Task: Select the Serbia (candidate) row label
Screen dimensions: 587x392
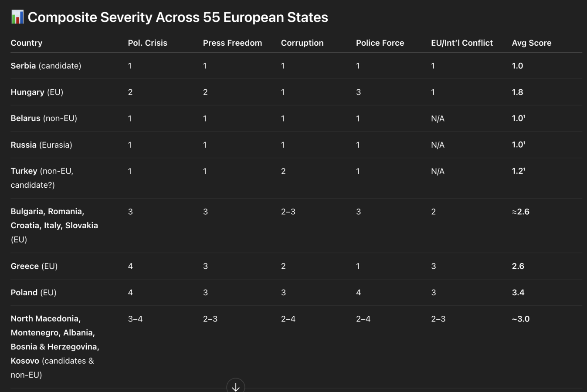Action: 46,66
